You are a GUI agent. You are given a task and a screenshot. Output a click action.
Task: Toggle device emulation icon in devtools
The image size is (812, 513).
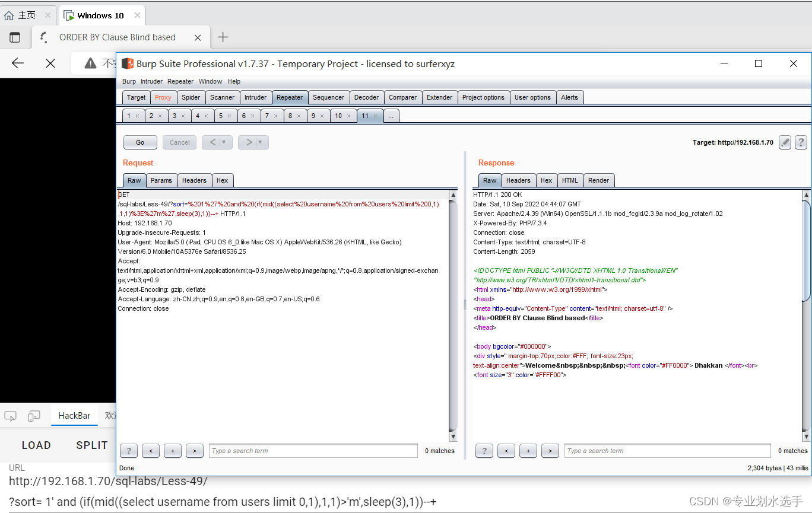34,416
